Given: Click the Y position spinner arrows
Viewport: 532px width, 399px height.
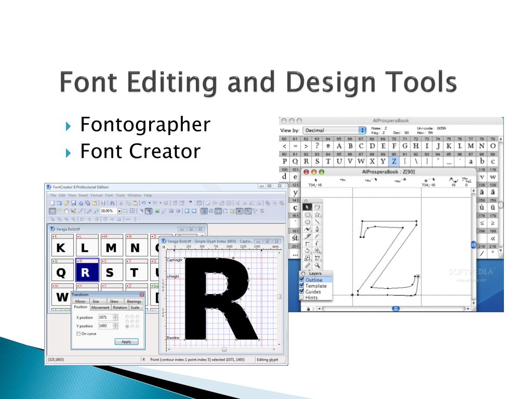Looking at the screenshot, I should pos(115,326).
